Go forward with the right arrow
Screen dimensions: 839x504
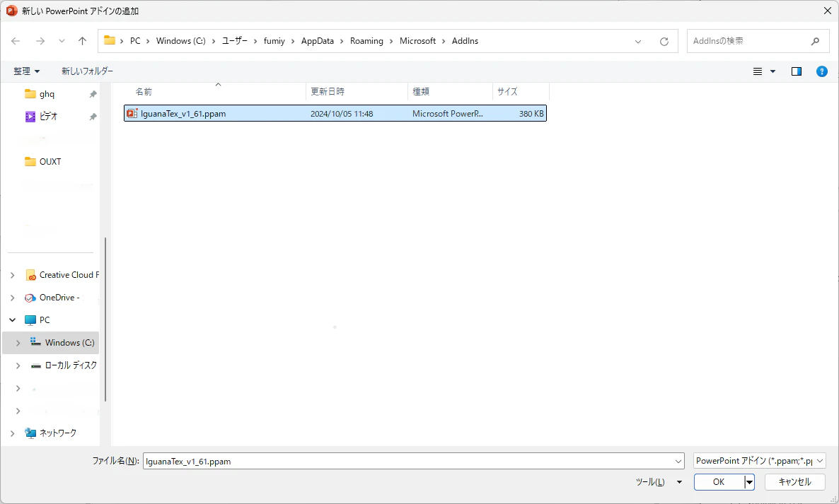click(x=40, y=41)
